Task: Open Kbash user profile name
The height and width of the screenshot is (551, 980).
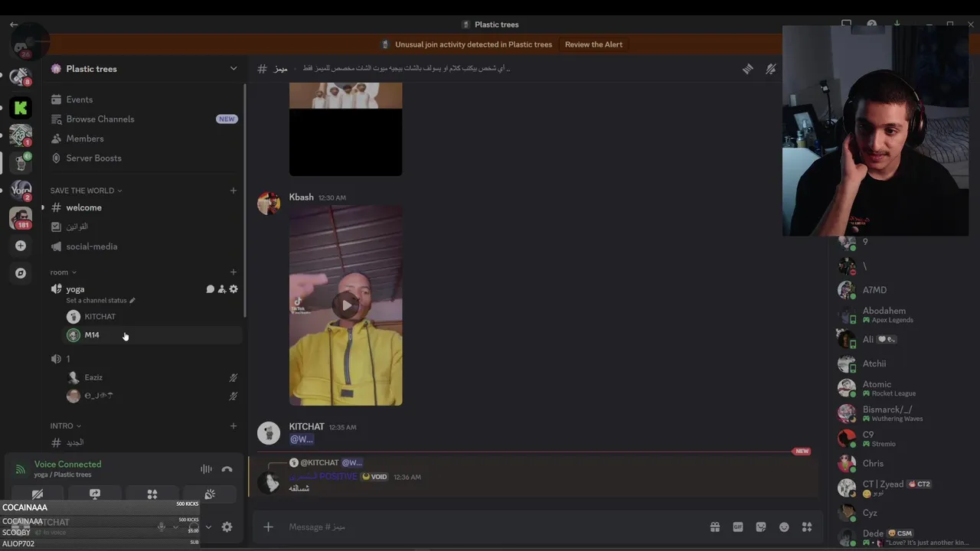Action: pos(301,197)
